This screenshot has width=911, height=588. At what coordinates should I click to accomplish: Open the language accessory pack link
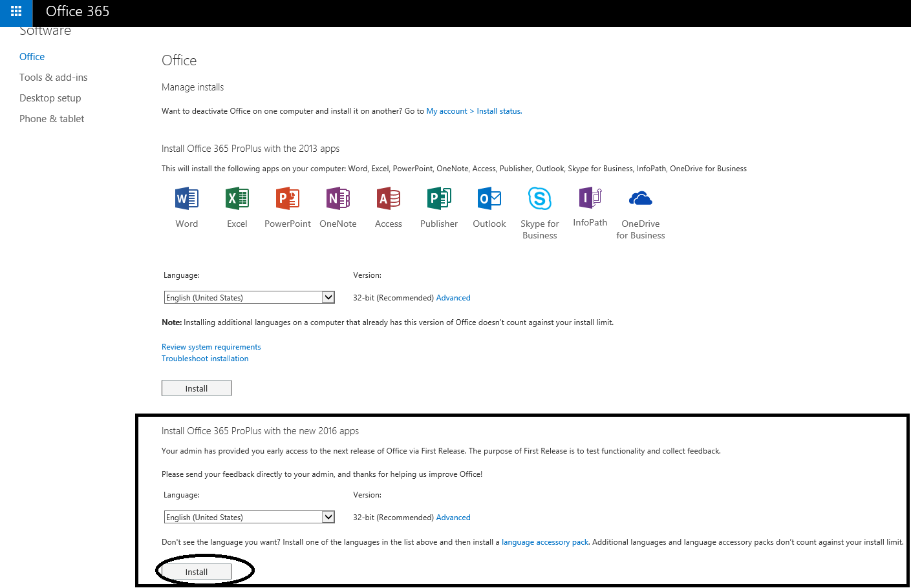pyautogui.click(x=545, y=542)
